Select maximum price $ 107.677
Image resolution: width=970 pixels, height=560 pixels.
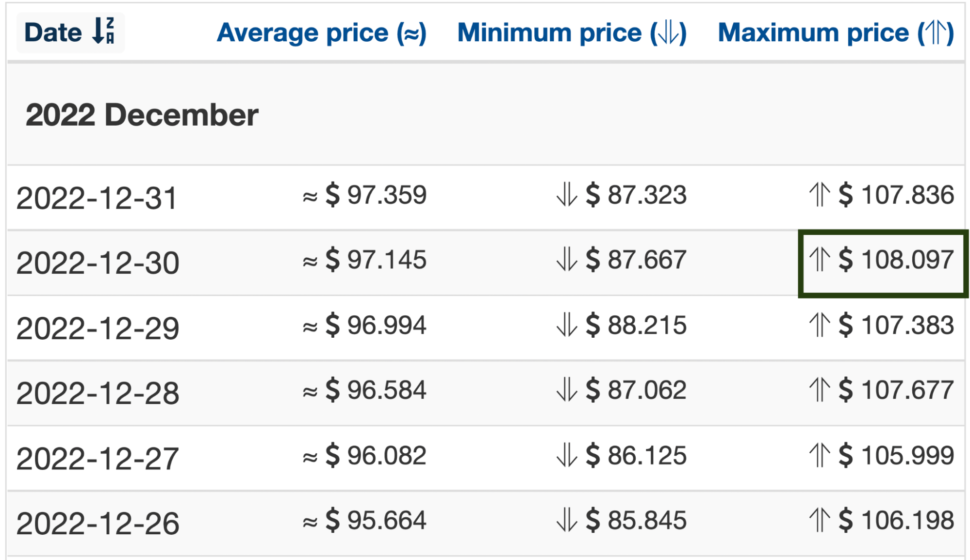coord(896,390)
